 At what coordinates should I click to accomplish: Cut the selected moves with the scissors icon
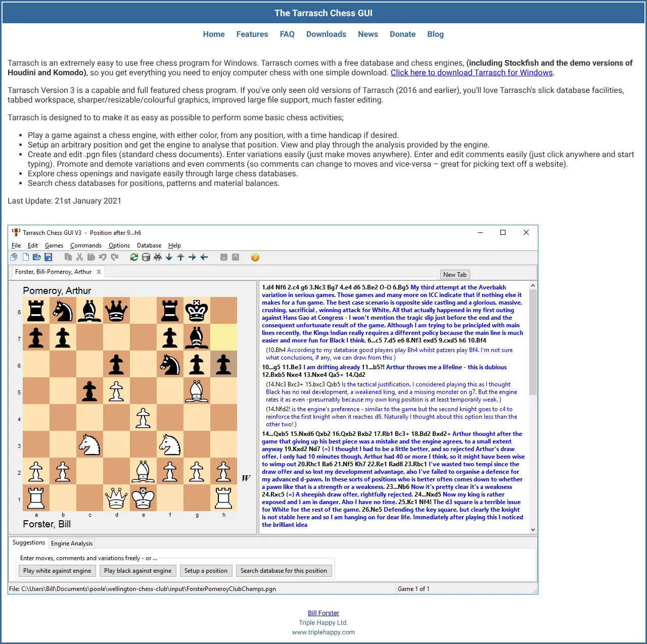(x=79, y=257)
